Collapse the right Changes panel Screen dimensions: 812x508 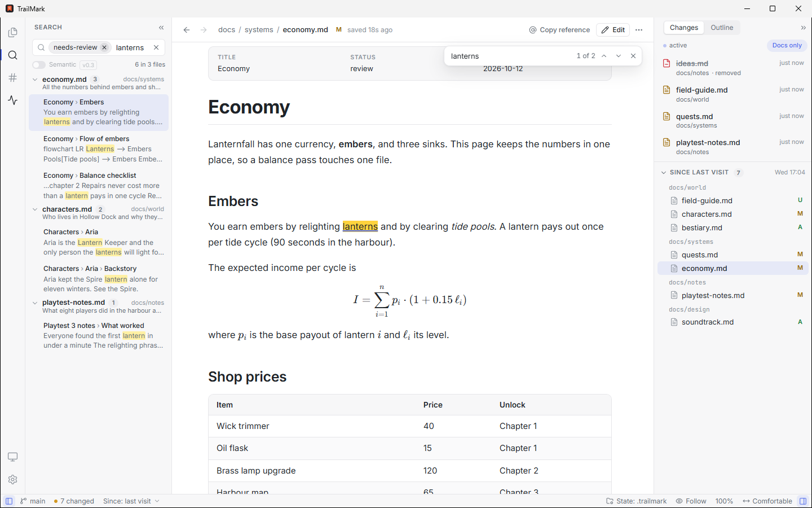click(803, 28)
